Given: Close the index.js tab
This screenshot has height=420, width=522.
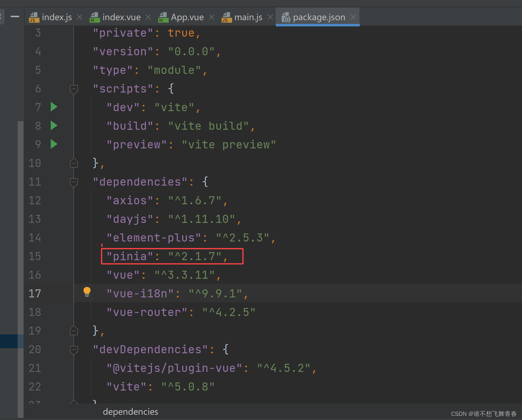Looking at the screenshot, I should tap(80, 17).
